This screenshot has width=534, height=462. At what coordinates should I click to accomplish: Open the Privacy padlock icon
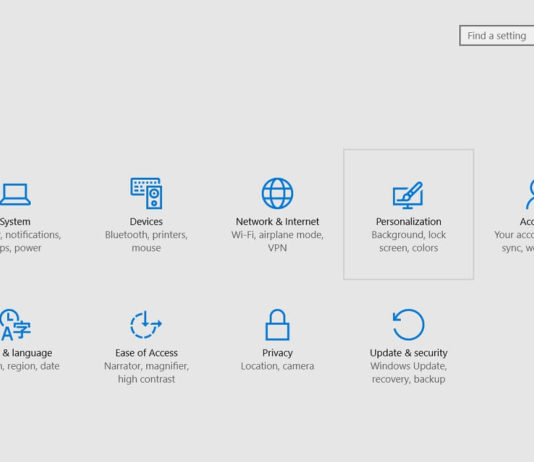click(x=277, y=325)
